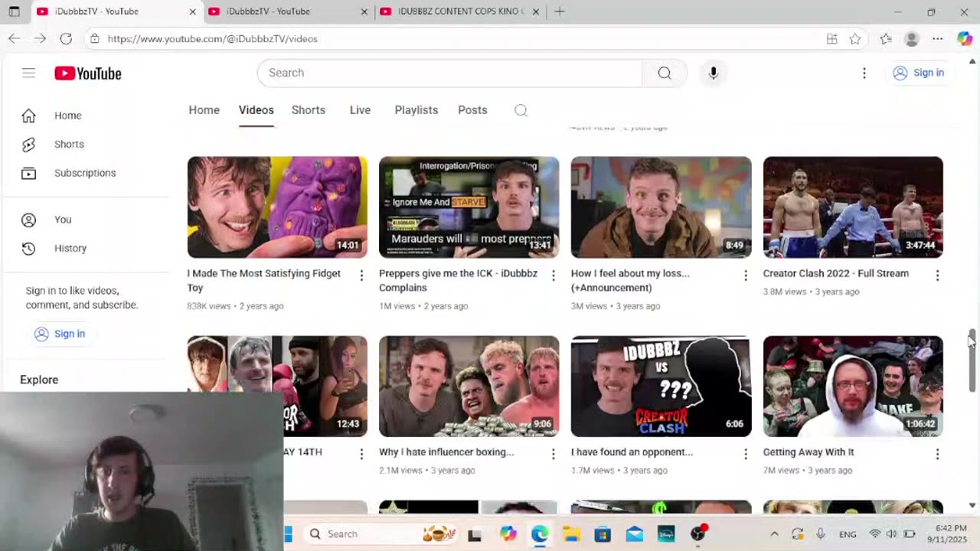Search within channel using magnifier icon
980x551 pixels.
[x=521, y=110]
